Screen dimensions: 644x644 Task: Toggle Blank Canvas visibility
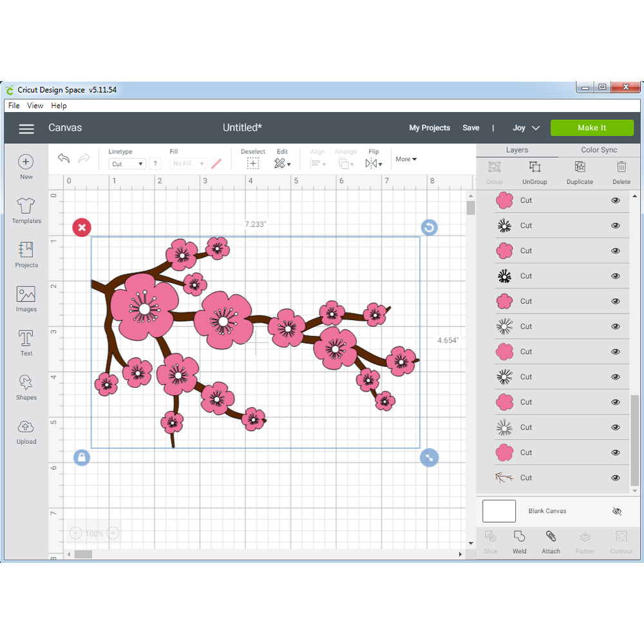616,511
